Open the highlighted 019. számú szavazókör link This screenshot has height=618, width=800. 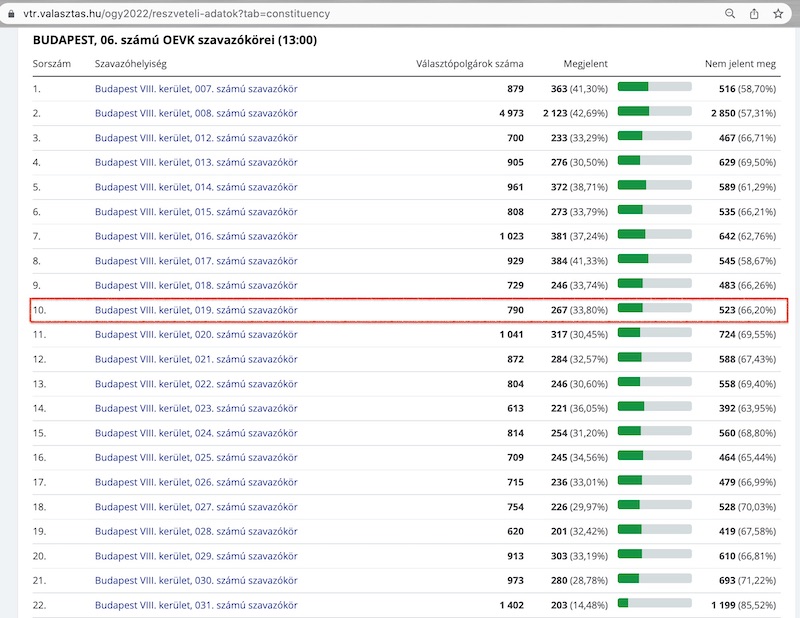pyautogui.click(x=196, y=310)
